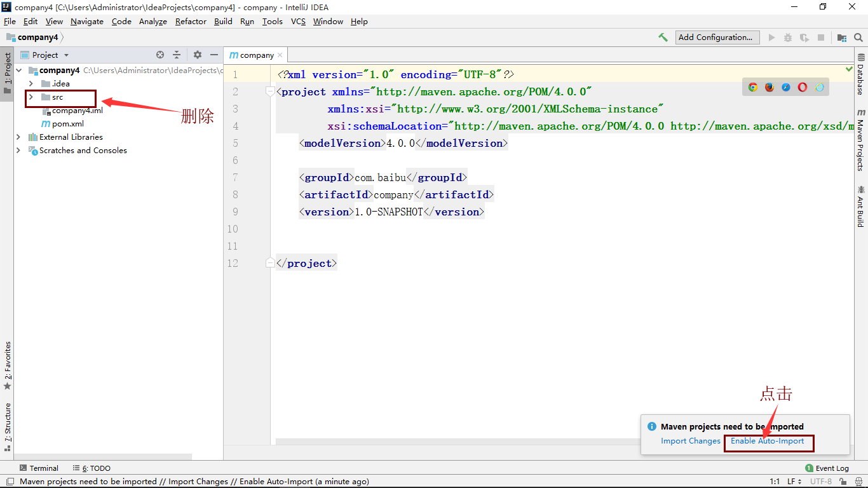868x488 pixels.
Task: Click the Debug bug icon in toolbar
Action: [x=788, y=37]
